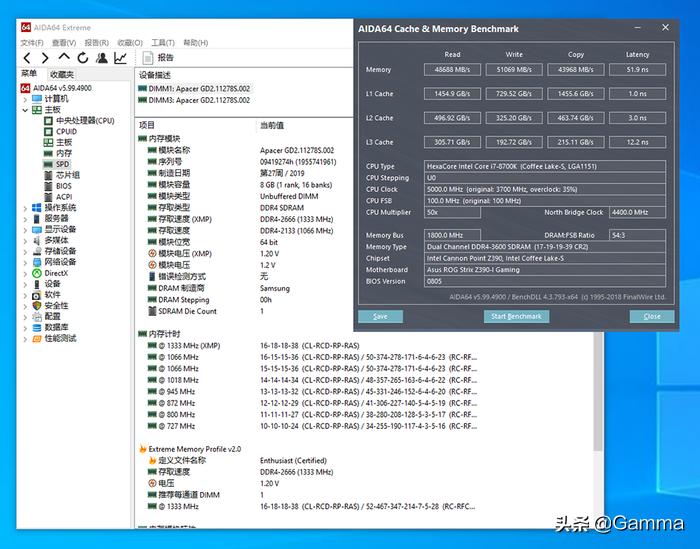Click the Memory Latency value 51.9 ns
Screen dimensions: 700x549
coord(638,70)
